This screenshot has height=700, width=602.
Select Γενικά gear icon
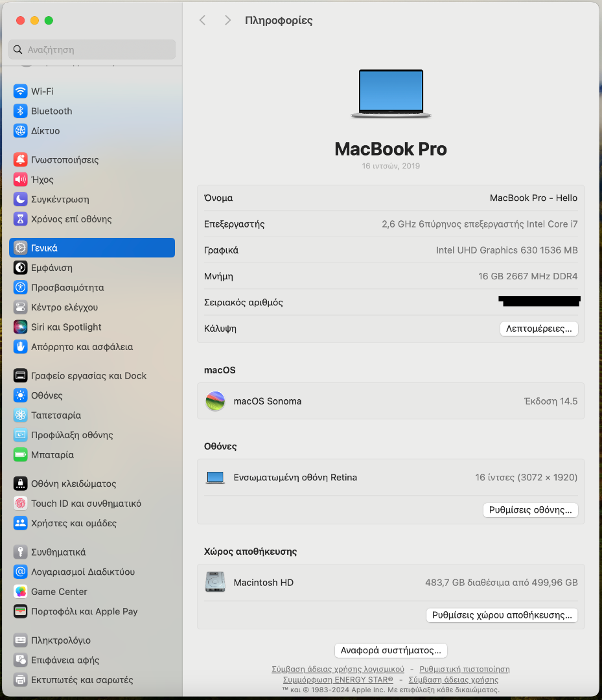pos(20,248)
